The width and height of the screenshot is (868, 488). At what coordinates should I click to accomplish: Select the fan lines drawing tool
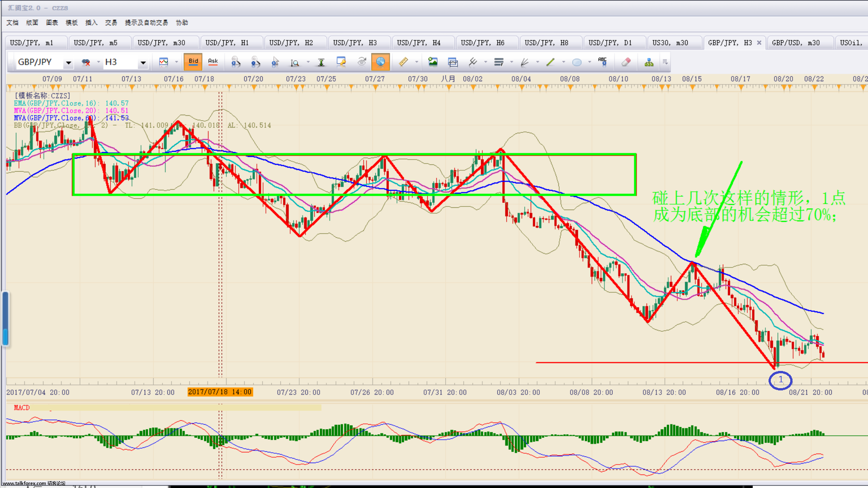point(524,62)
